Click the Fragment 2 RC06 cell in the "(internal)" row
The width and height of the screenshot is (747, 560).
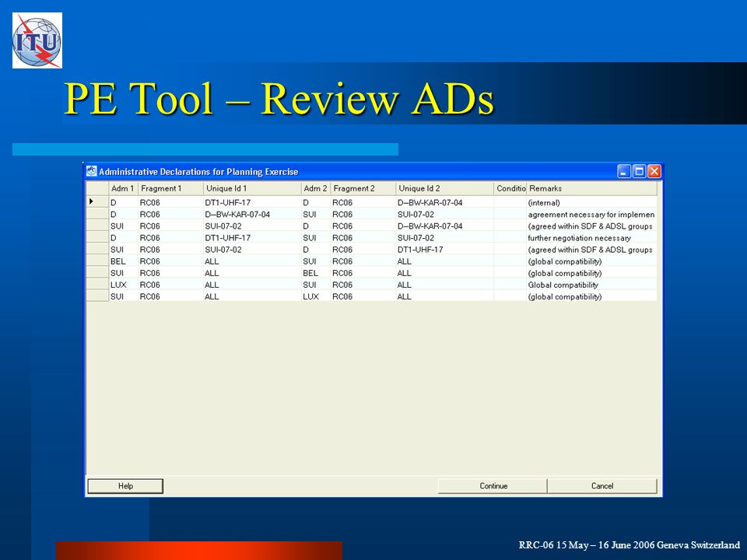pos(363,202)
